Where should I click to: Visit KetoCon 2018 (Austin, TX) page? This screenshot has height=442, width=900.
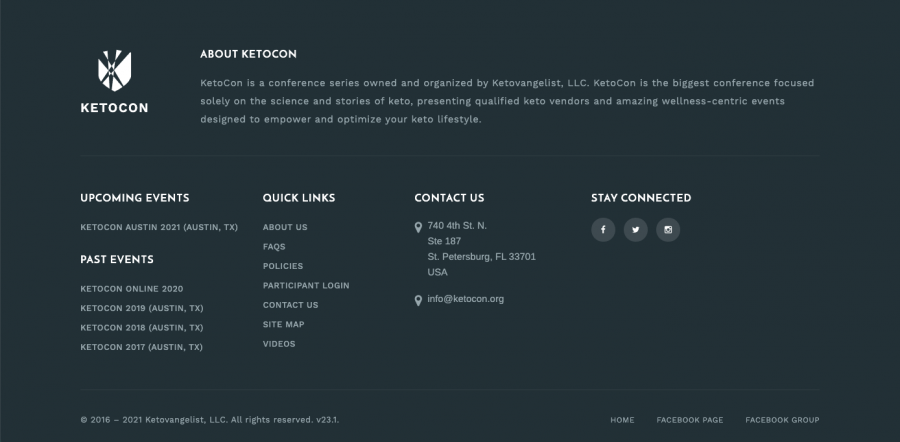coord(141,327)
